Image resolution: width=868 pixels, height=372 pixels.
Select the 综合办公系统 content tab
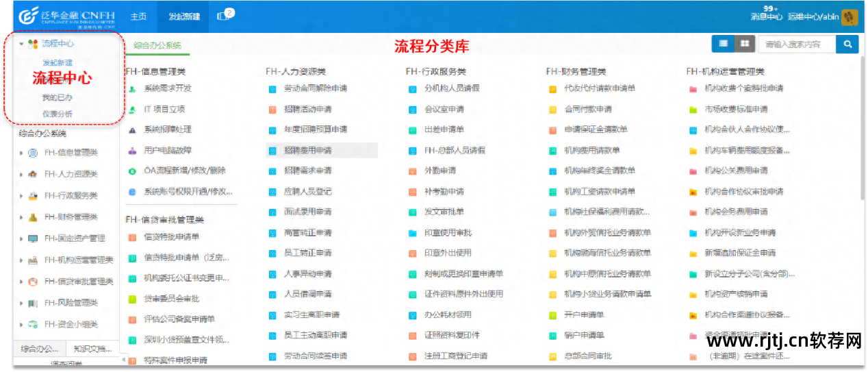[157, 45]
